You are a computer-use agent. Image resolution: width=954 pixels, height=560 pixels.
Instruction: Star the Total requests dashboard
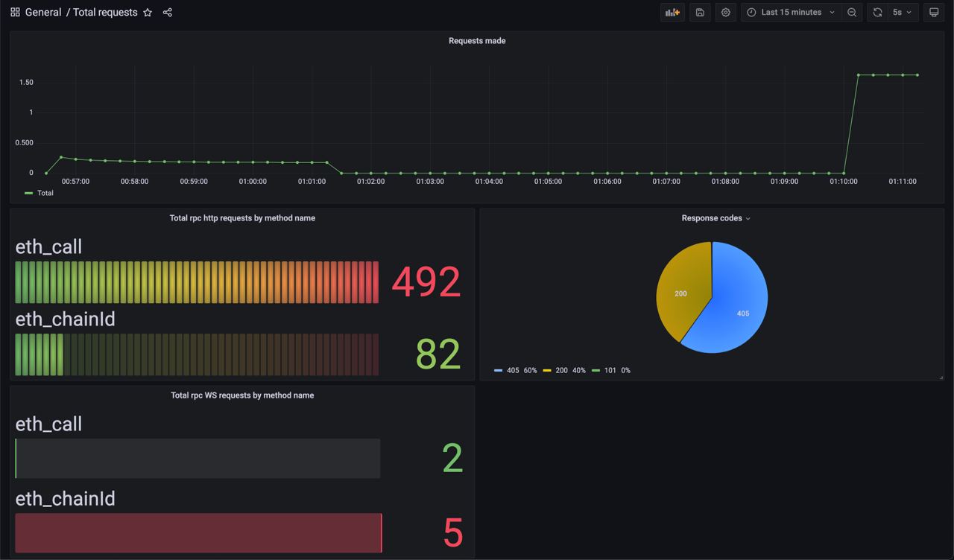click(x=148, y=13)
